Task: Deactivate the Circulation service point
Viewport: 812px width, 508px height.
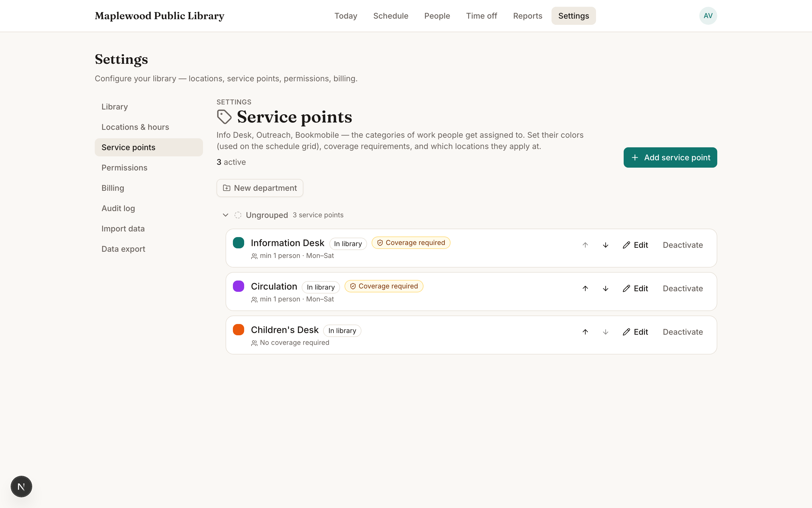Action: point(683,288)
